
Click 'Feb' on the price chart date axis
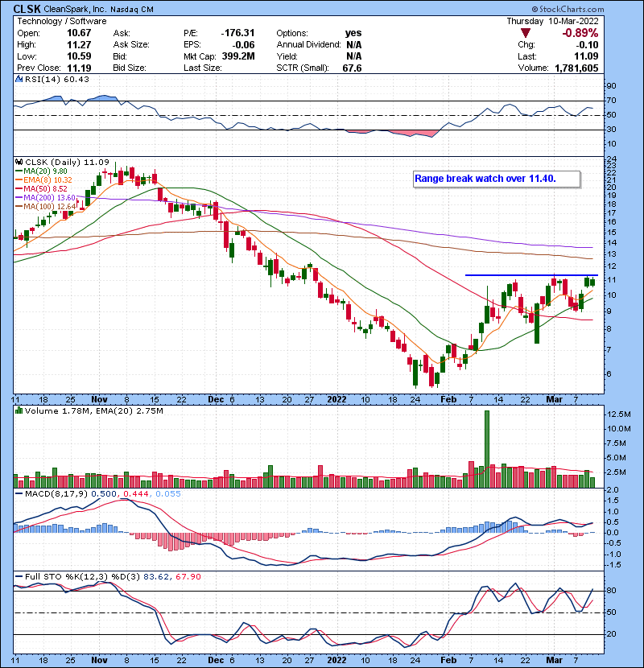tap(448, 400)
